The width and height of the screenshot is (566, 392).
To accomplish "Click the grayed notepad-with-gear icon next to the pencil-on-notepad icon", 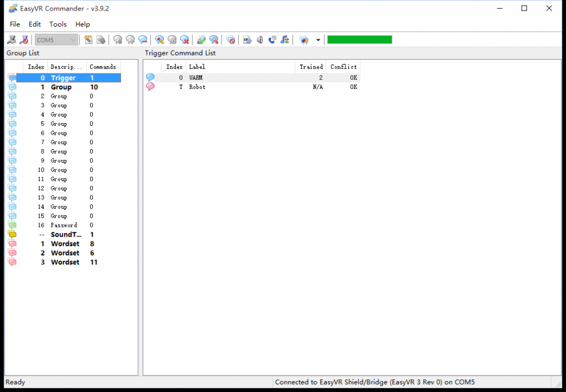I will pyautogui.click(x=101, y=40).
